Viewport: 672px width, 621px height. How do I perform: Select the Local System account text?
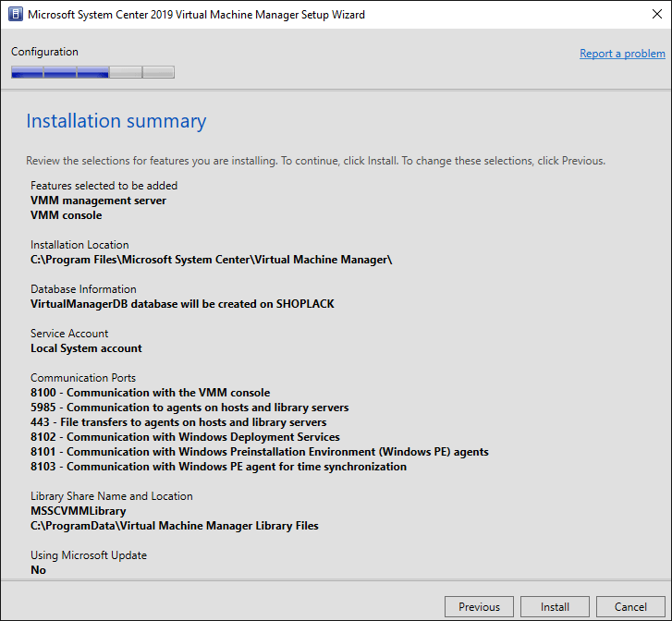coord(86,348)
